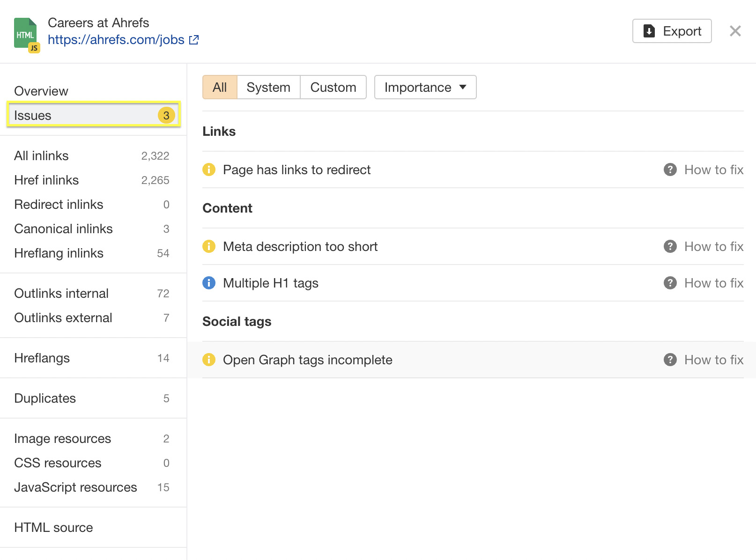Click the Export button
756x560 pixels.
click(672, 31)
